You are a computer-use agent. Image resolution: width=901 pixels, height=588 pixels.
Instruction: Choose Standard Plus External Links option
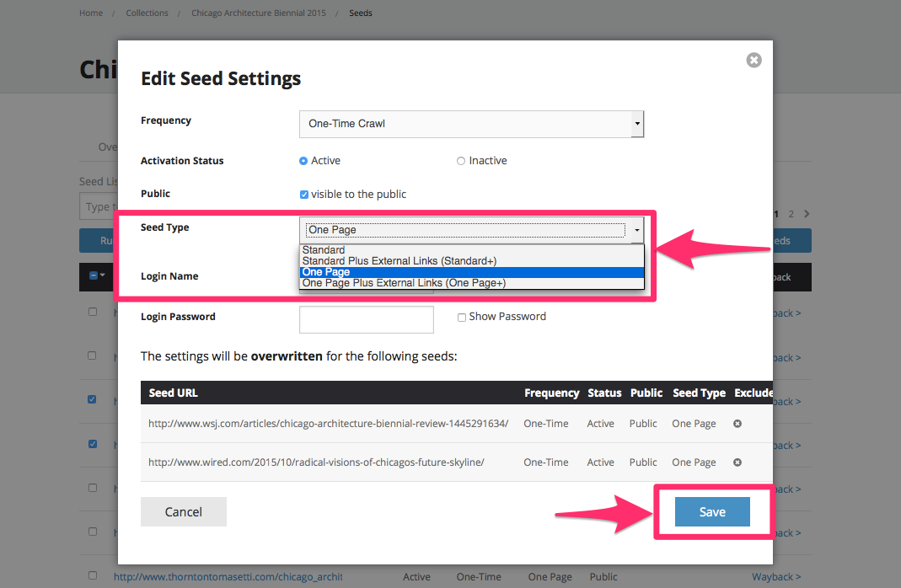click(399, 261)
